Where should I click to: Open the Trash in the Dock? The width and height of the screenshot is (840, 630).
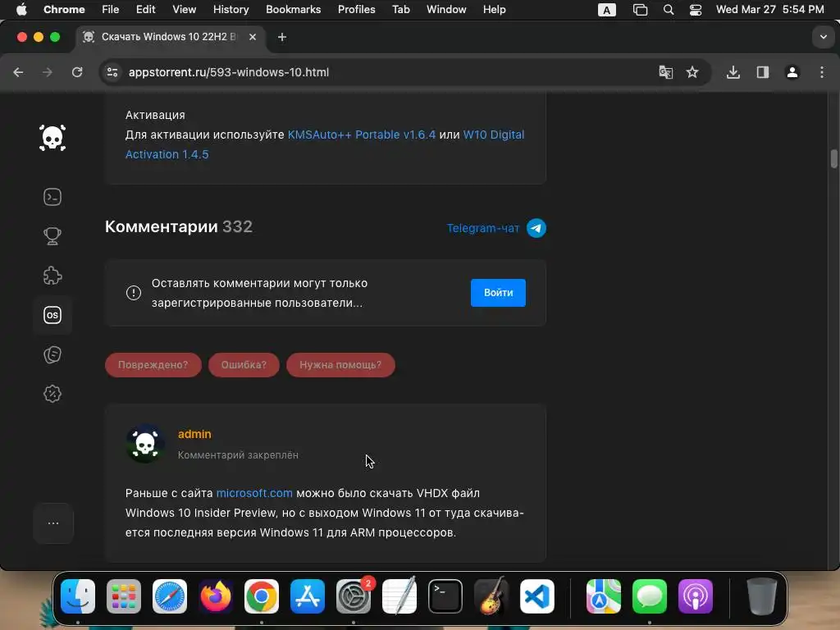coord(761,596)
